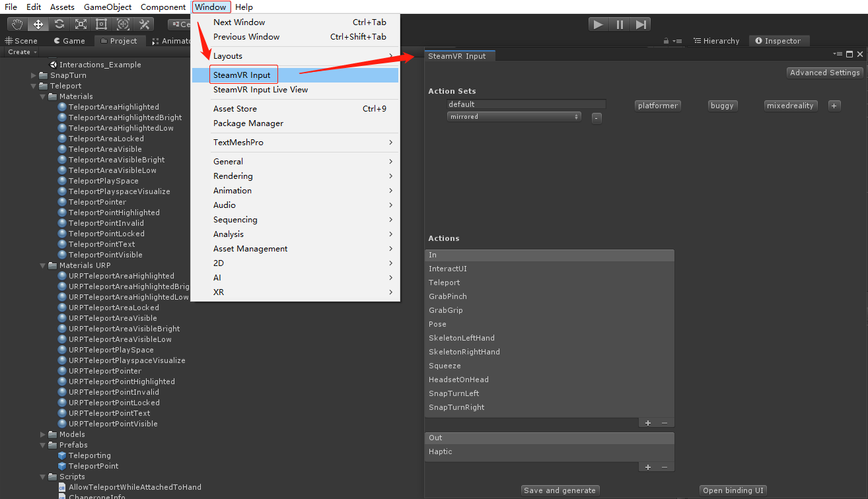Select the Rotate tool
Viewport: 868px width, 499px height.
coord(59,24)
